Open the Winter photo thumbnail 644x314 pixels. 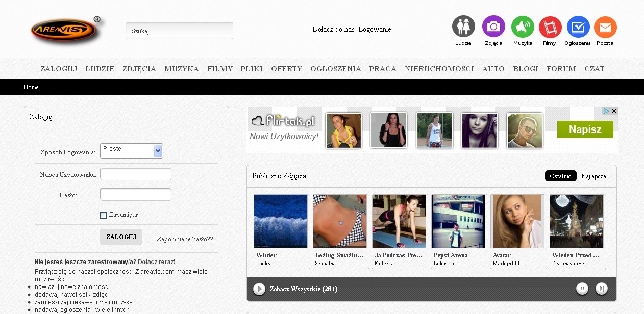pos(281,221)
